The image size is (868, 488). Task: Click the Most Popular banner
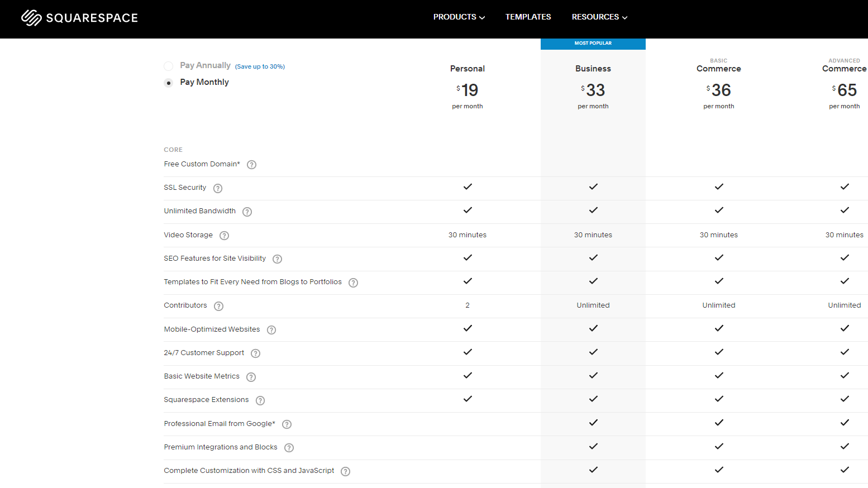click(593, 44)
